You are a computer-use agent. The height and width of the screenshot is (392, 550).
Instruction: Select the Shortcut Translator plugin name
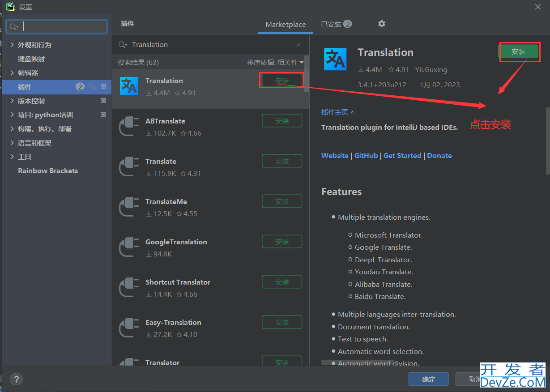[178, 282]
